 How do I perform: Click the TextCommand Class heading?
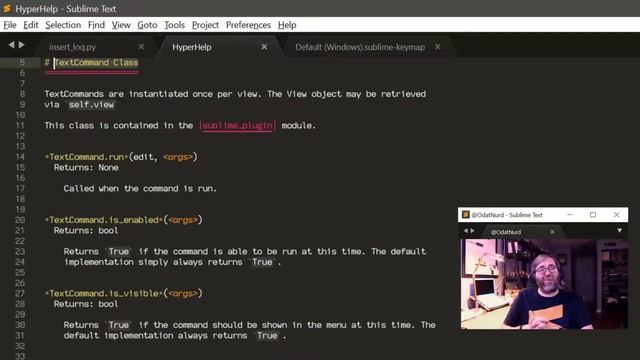tap(96, 62)
